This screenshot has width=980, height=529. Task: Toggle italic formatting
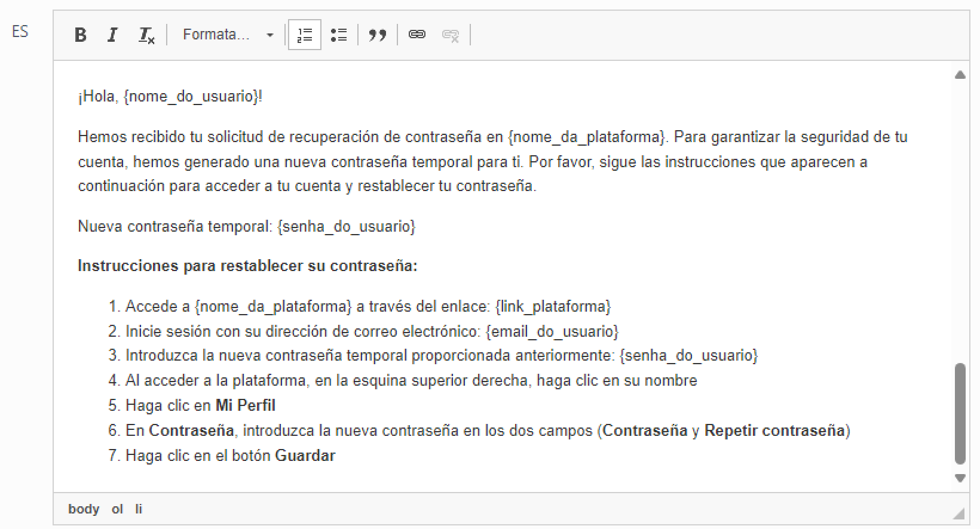tap(112, 35)
